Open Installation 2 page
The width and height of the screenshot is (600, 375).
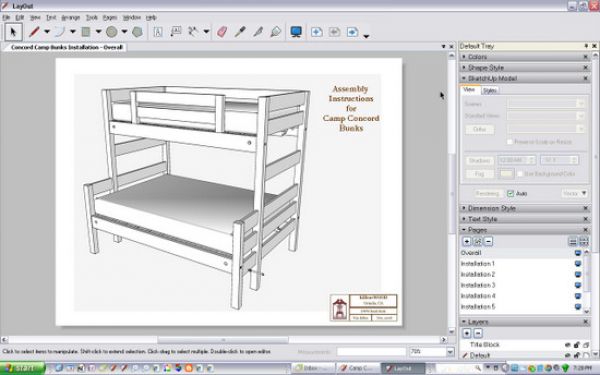point(478,274)
